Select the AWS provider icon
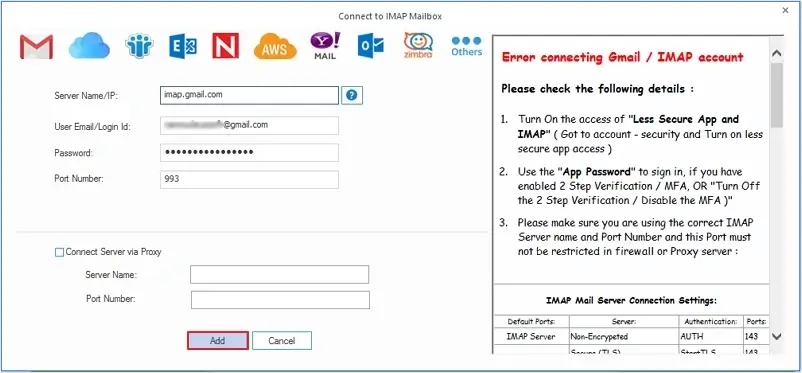 coord(275,47)
